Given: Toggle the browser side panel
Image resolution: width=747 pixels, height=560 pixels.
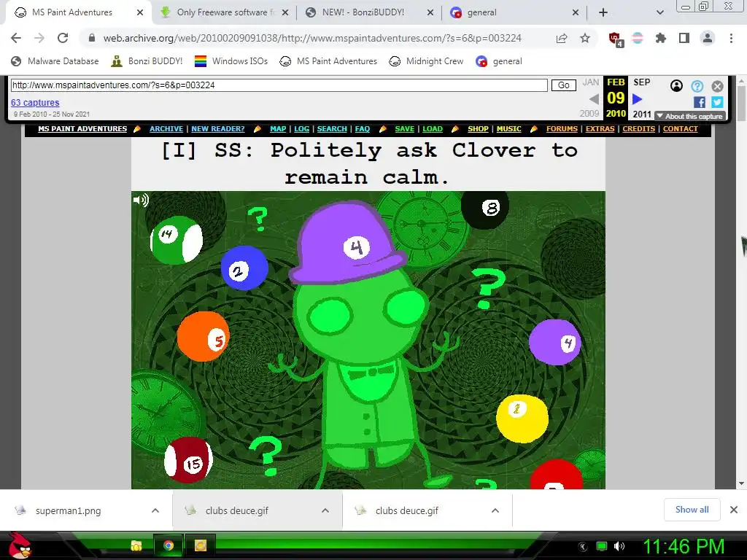Looking at the screenshot, I should coord(684,38).
